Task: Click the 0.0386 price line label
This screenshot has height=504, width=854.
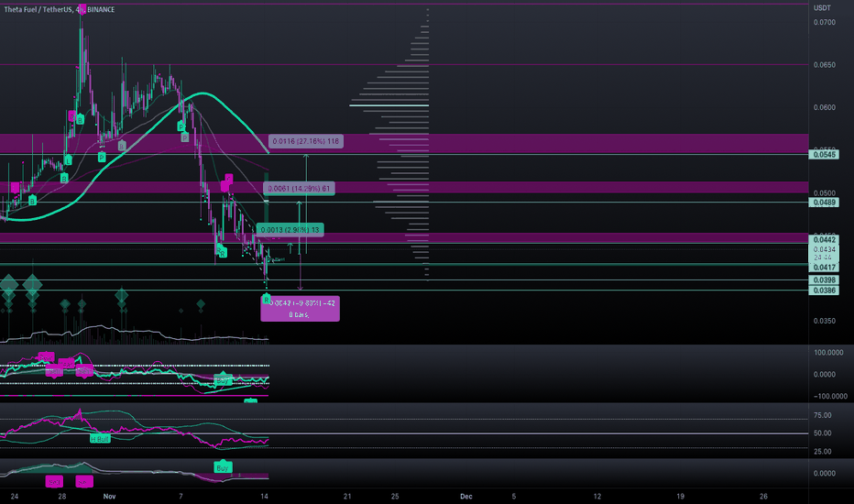Action: pyautogui.click(x=825, y=290)
